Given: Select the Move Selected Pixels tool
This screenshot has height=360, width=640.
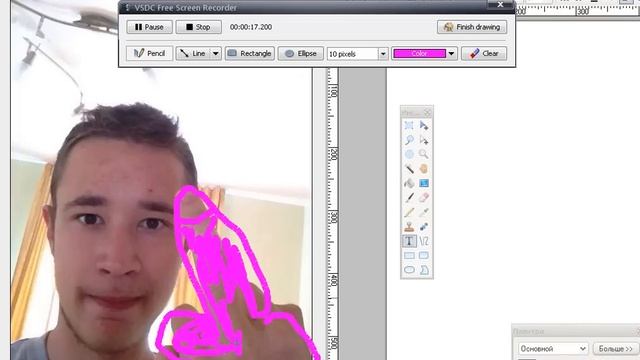Looking at the screenshot, I should 424,125.
